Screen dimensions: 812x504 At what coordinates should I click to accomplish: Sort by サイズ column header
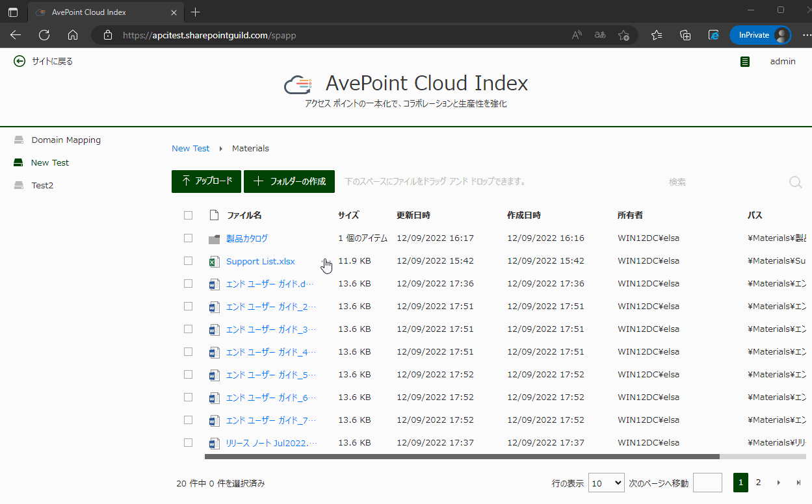click(348, 215)
